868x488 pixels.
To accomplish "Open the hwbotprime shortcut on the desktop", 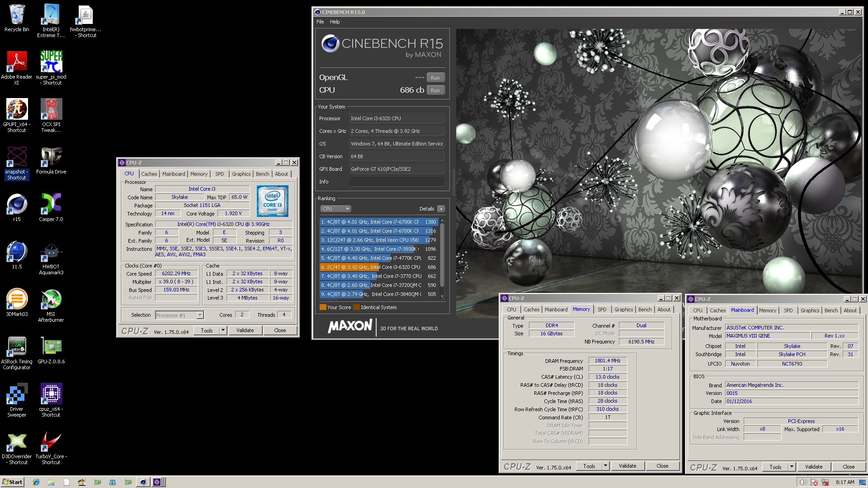I will (85, 21).
